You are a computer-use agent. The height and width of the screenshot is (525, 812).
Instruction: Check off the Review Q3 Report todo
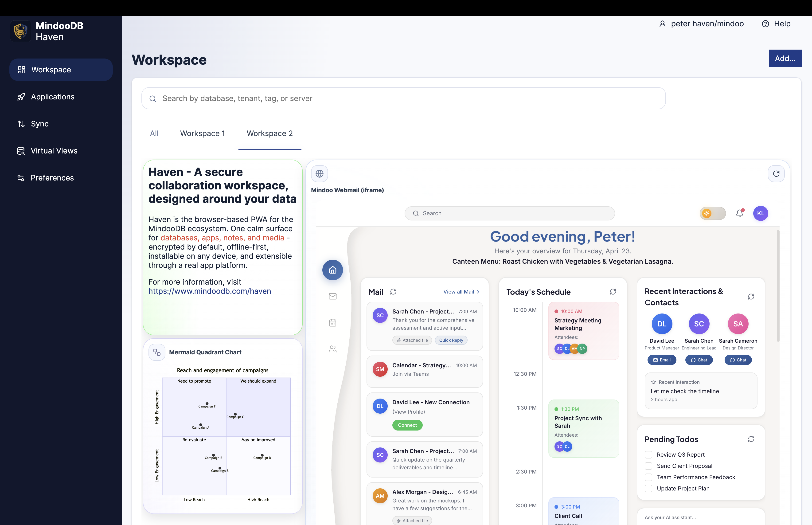click(648, 454)
